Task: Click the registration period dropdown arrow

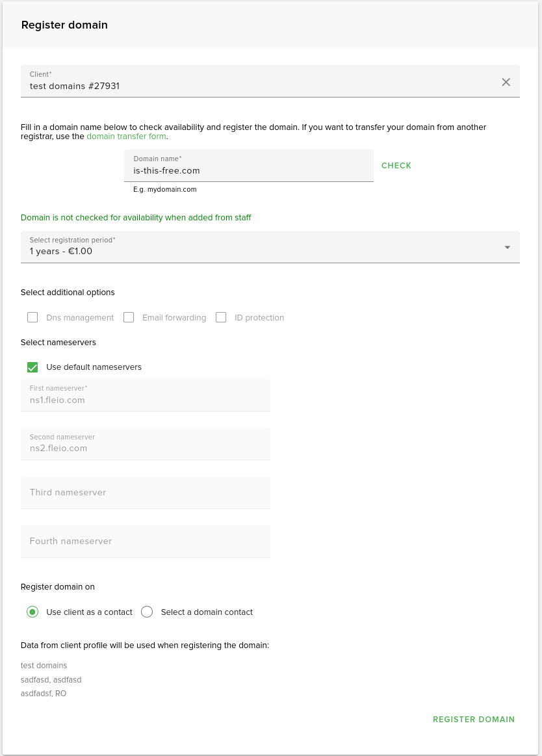Action: [507, 247]
